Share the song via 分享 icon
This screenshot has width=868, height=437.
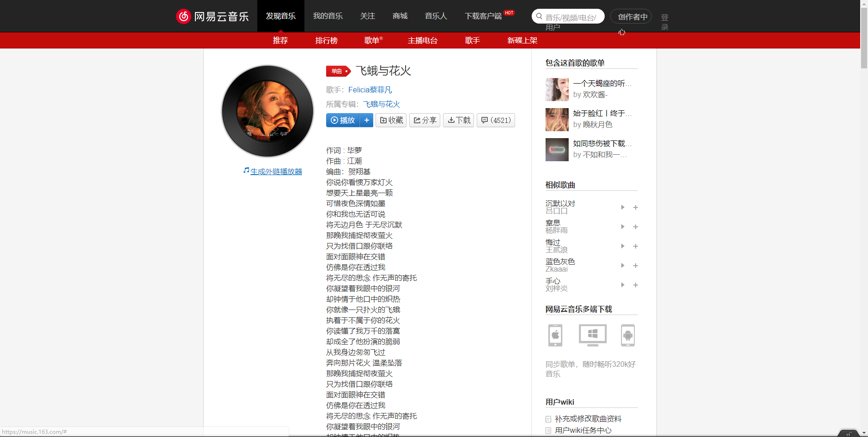424,120
